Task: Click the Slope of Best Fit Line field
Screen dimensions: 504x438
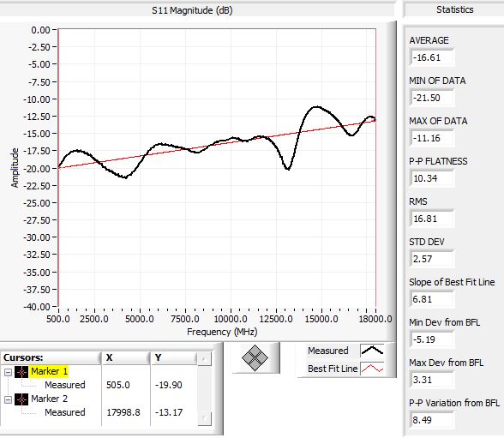Action: point(432,299)
